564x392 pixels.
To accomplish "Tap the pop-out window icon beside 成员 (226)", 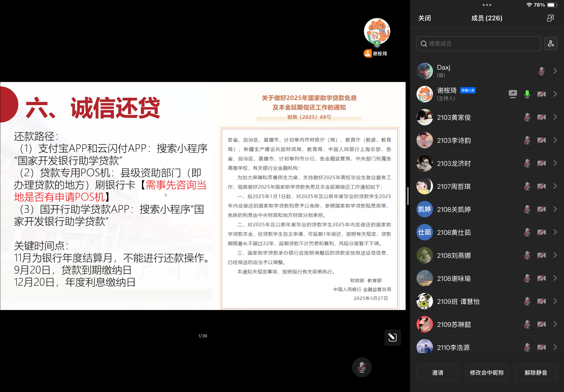I will click(550, 18).
